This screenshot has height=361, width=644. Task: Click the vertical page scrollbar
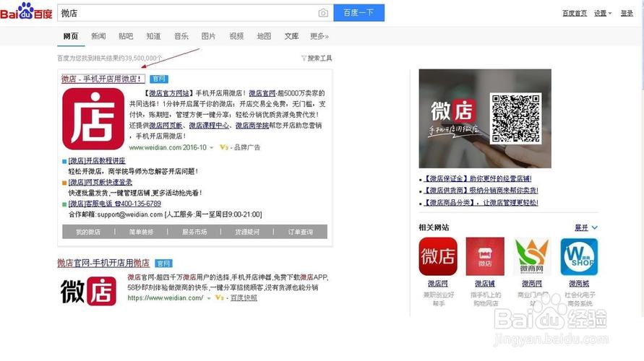tap(642, 158)
